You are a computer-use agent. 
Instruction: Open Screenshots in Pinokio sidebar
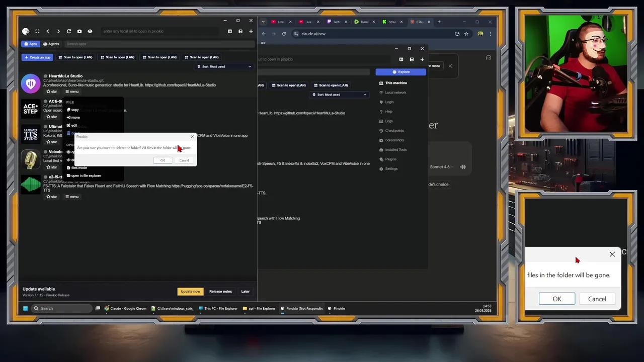tap(391, 140)
